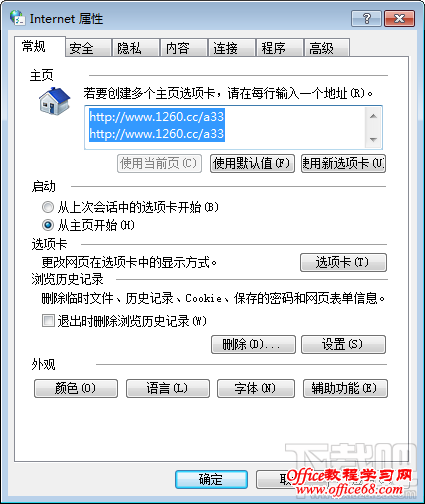Confirm with the 确定 button
Screen dimensions: 425x504
pos(211,479)
